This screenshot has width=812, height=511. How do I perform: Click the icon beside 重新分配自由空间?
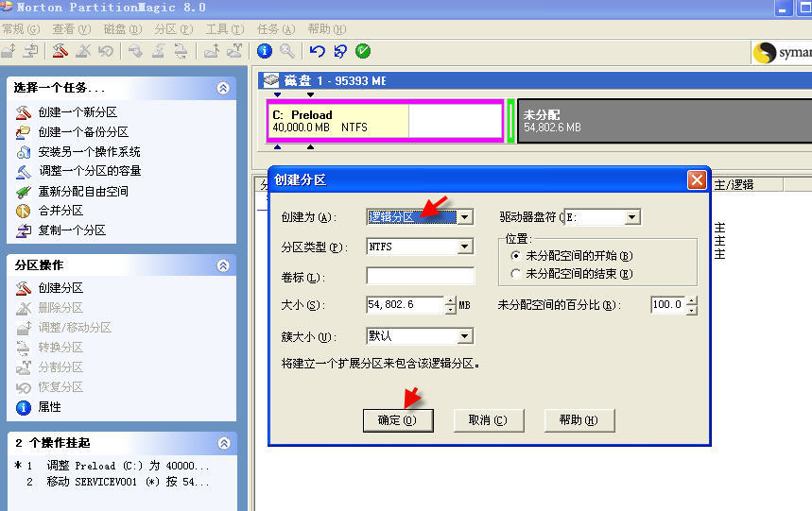point(24,192)
